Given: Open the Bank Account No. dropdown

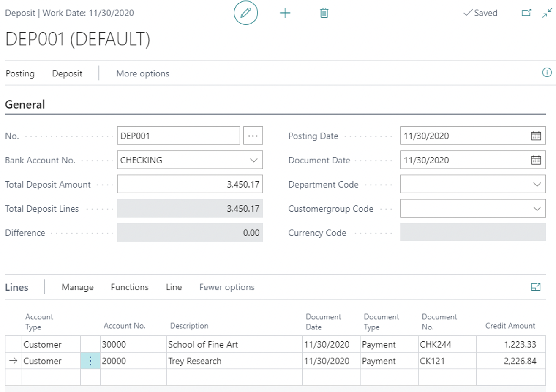Looking at the screenshot, I should coord(253,160).
